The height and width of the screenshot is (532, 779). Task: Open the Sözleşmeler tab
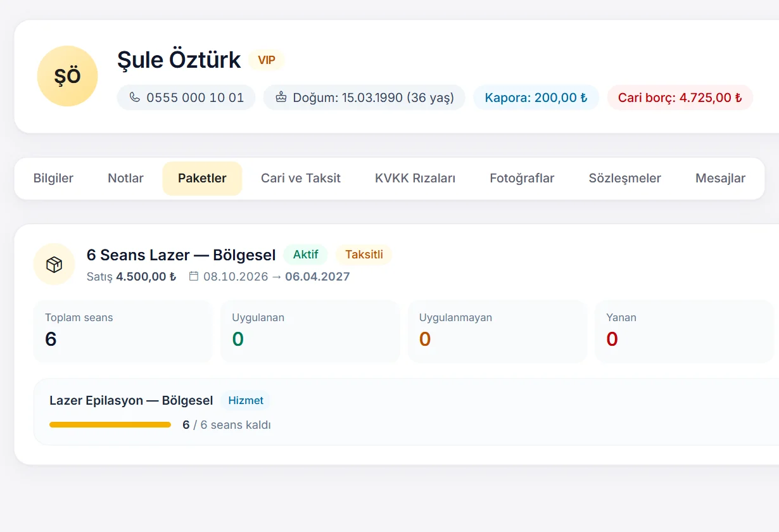(x=624, y=179)
